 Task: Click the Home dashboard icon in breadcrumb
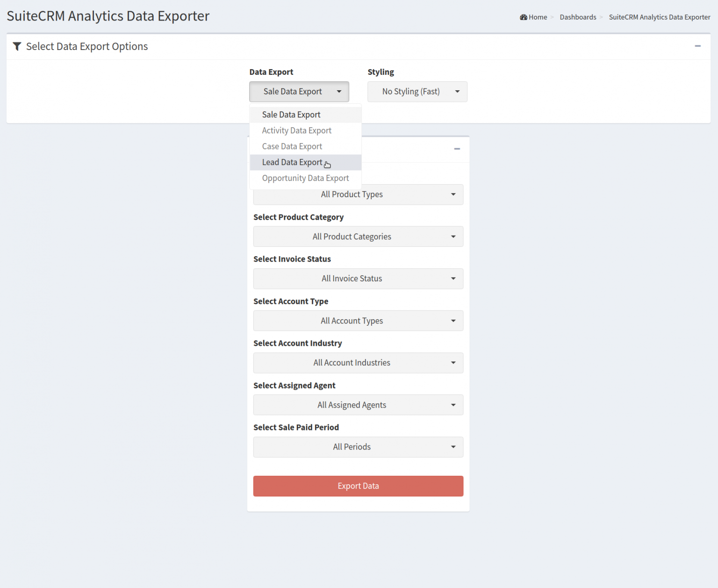point(524,17)
